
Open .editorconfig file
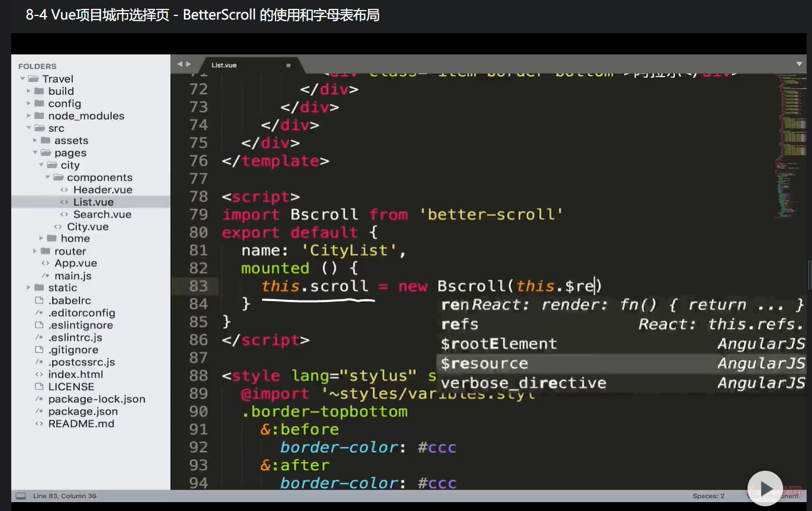point(82,313)
